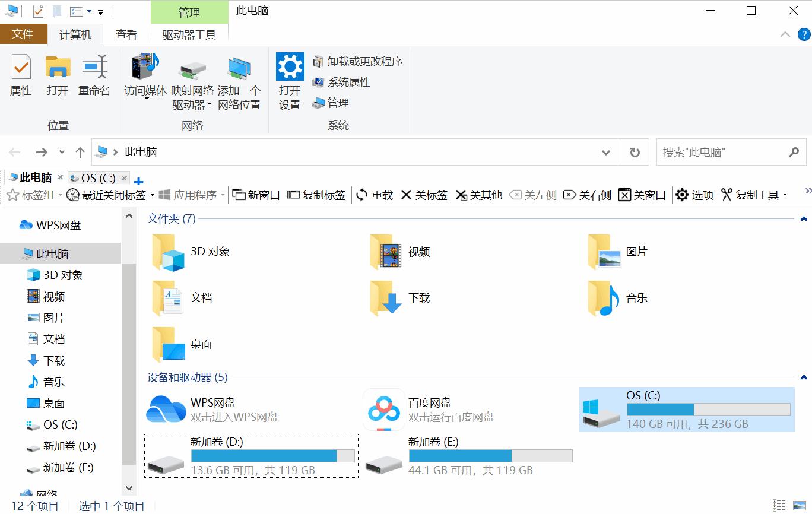Collapse the 设备和驱动器 section
Screen dimensions: 812x514
point(804,376)
